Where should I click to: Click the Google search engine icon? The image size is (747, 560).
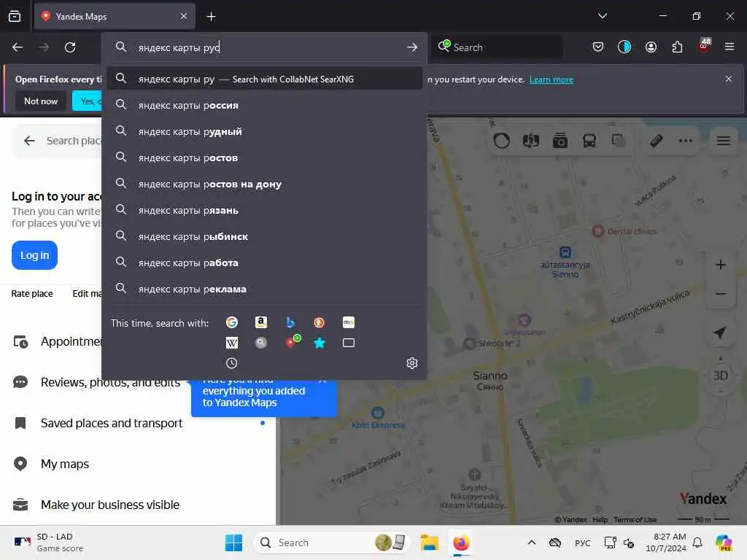231,322
